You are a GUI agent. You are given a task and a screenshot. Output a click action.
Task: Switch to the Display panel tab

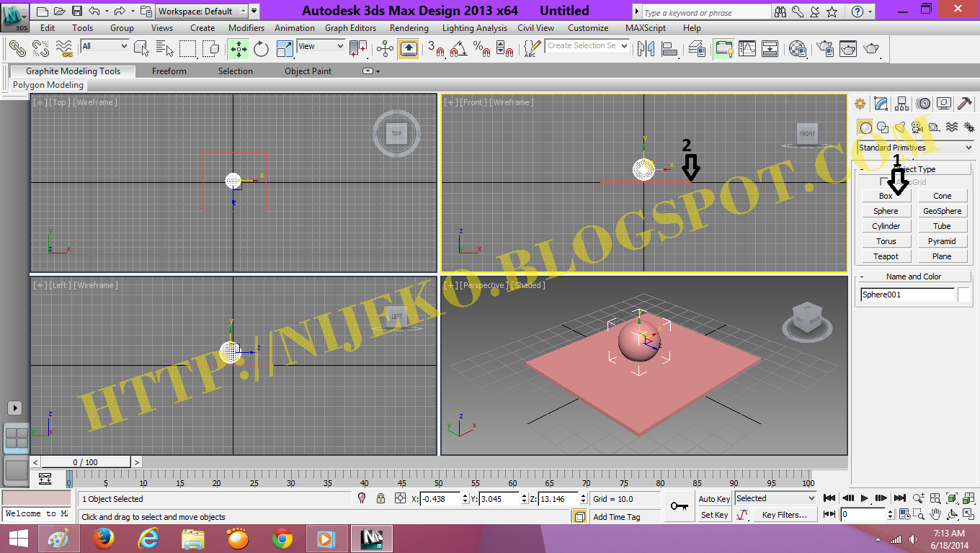(x=944, y=104)
